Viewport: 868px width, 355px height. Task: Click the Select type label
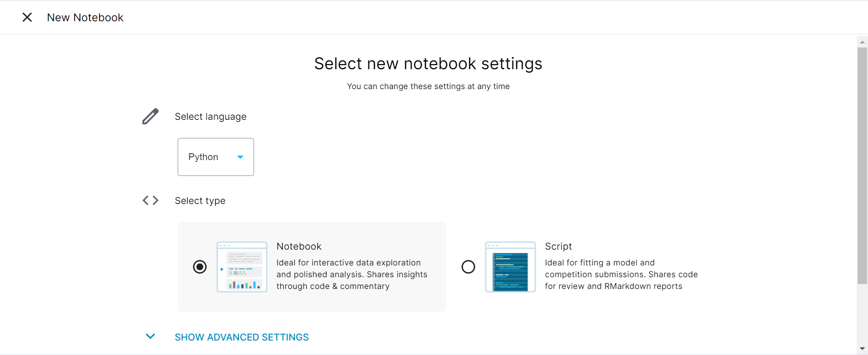pyautogui.click(x=200, y=201)
